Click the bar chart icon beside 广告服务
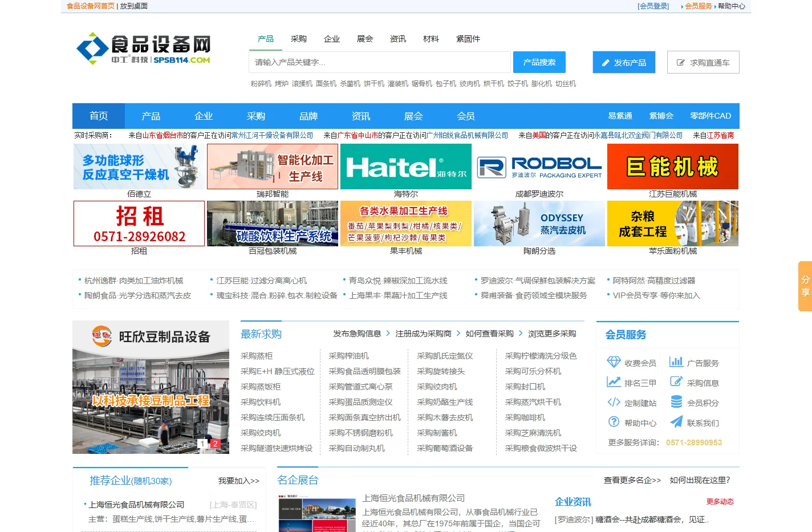Screen dimensions: 812x532 point(676,362)
